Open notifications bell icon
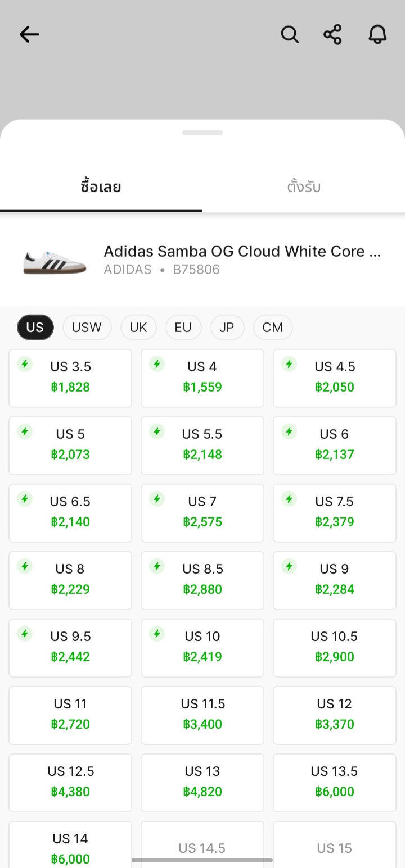 377,35
